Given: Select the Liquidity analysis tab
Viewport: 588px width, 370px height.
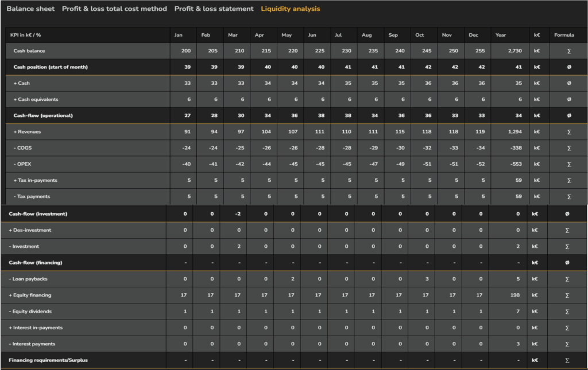Looking at the screenshot, I should (x=290, y=9).
